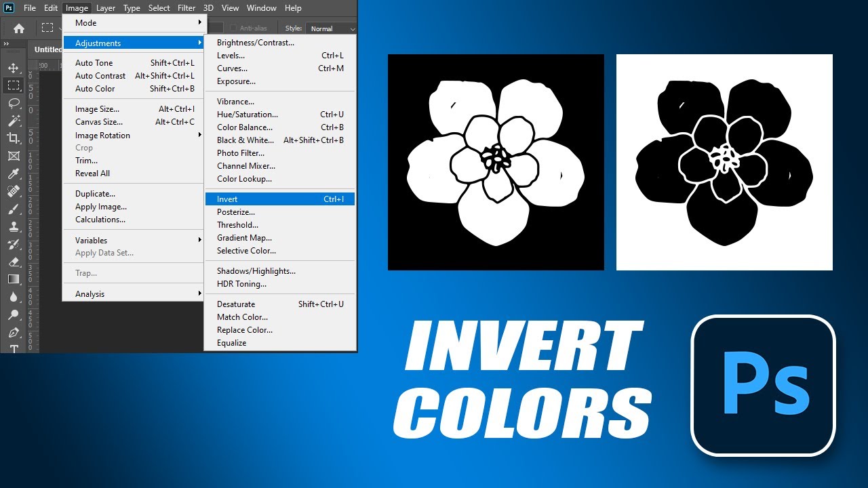
Task: Expand the Mode submenu
Action: click(133, 22)
